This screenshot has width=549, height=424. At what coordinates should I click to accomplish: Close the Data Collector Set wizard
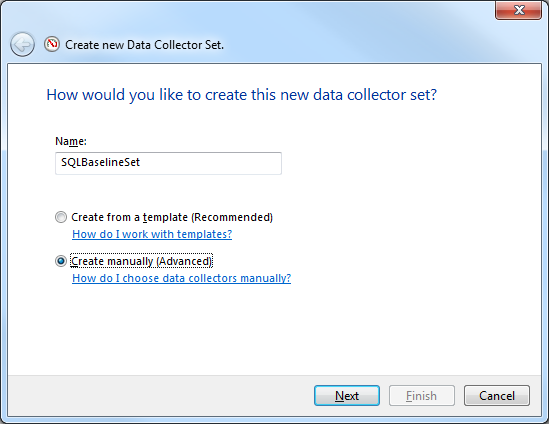[x=519, y=10]
